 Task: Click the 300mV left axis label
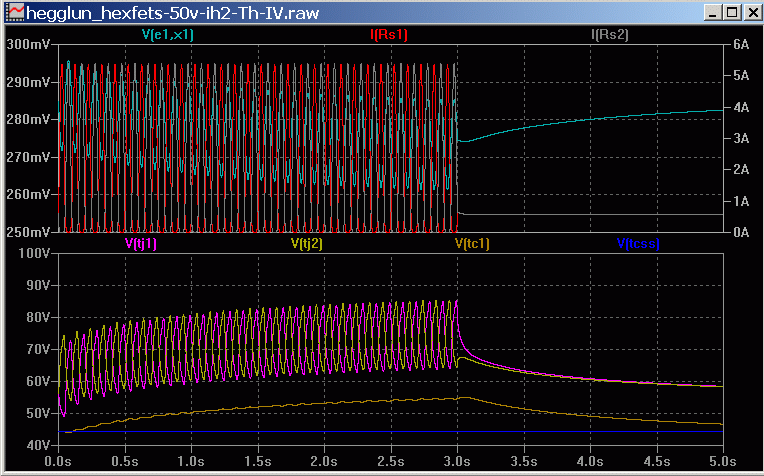pos(28,44)
